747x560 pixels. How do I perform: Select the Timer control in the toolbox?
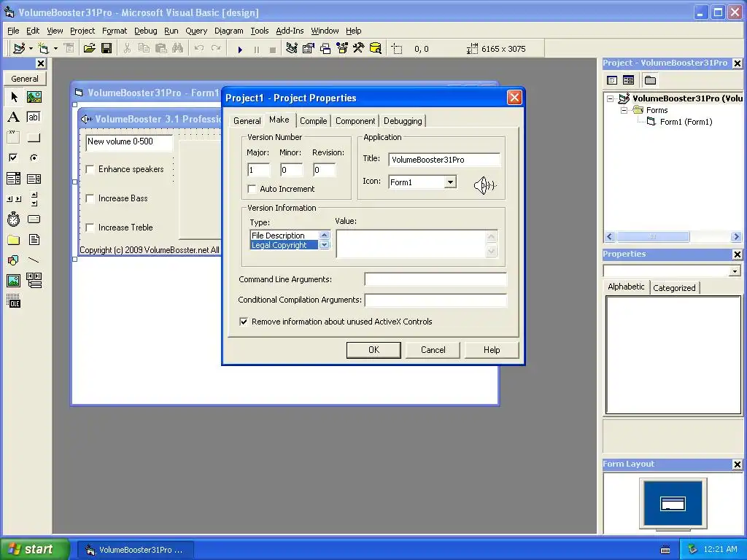tap(14, 219)
